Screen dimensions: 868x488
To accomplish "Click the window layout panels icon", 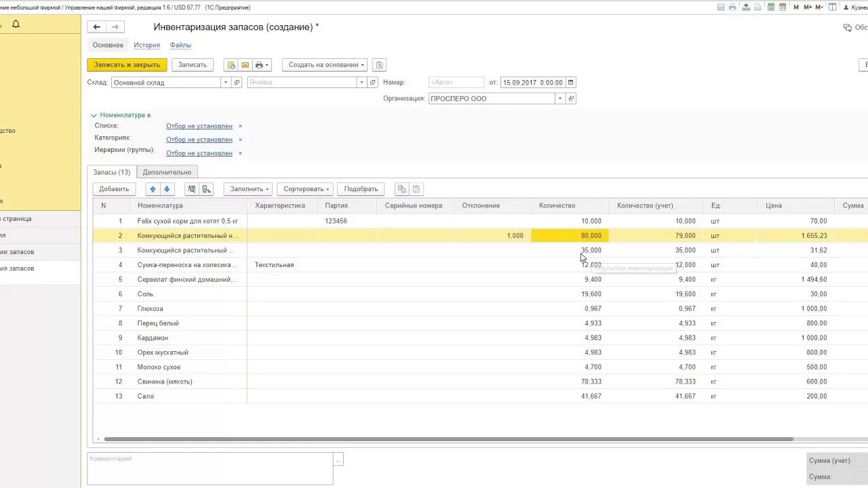I will click(x=832, y=7).
